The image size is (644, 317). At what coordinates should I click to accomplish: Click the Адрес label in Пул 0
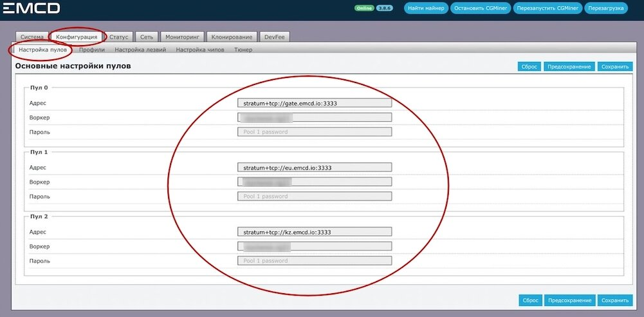(38, 103)
